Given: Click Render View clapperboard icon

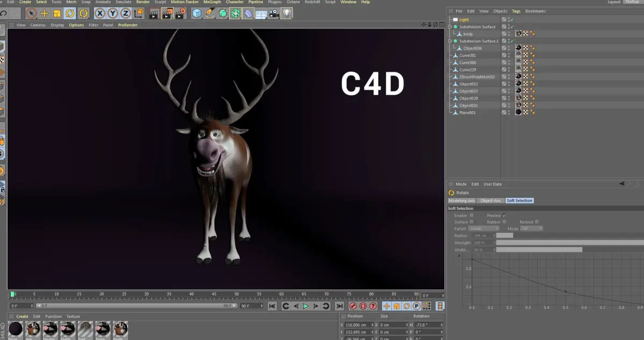Looking at the screenshot, I should (154, 13).
